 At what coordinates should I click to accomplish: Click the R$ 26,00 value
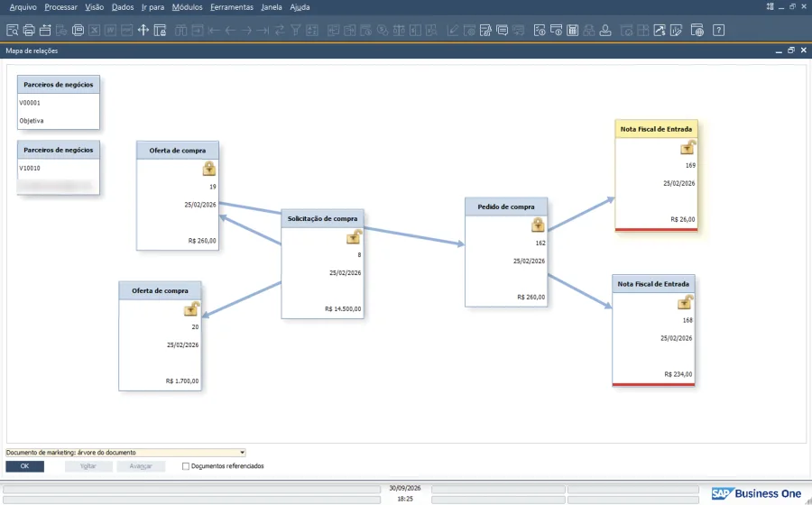point(683,219)
